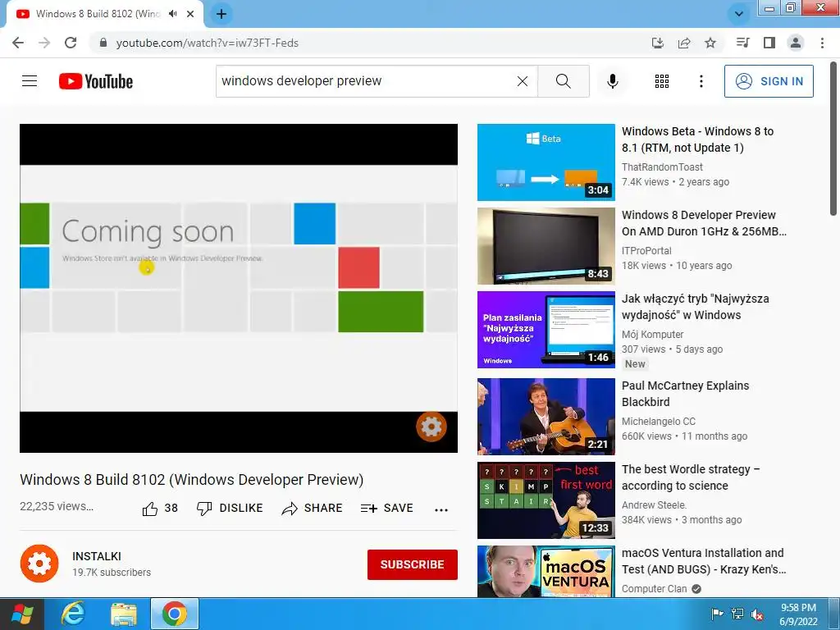Viewport: 840px width, 630px height.
Task: Click the orange gear watermark in video
Action: point(431,427)
